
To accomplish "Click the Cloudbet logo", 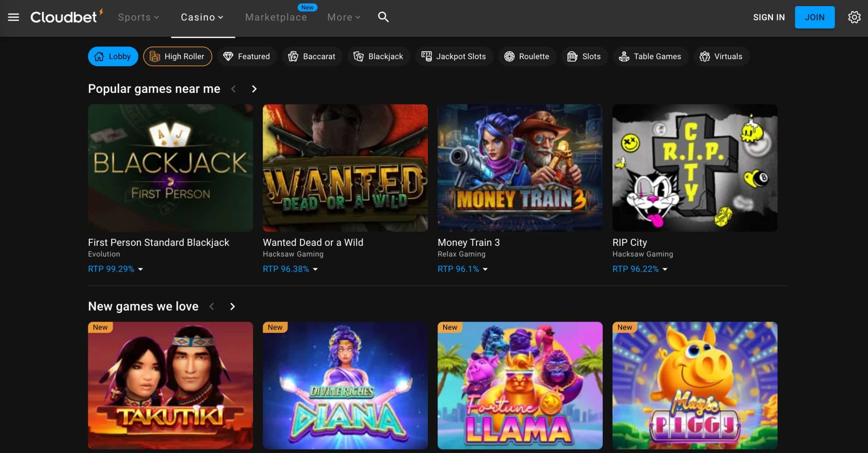I will (x=66, y=17).
